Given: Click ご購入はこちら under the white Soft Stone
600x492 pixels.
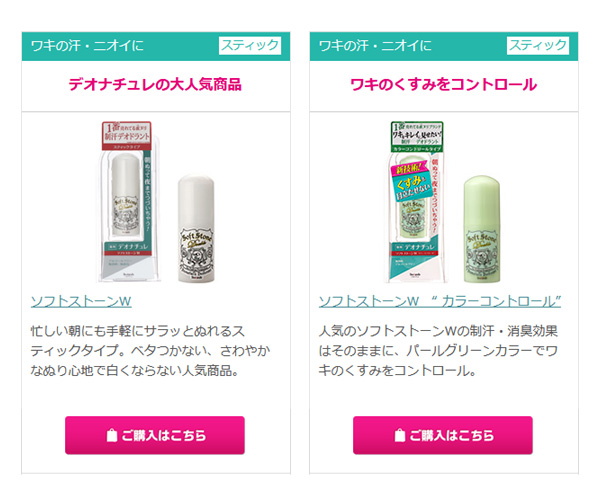Looking at the screenshot, I should point(155,435).
